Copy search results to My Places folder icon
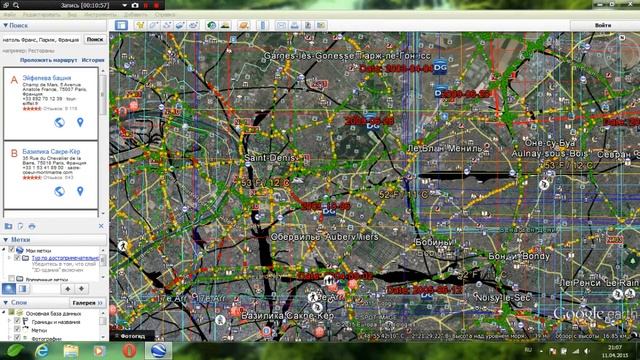Screen dimensions: 640x360 tap(8, 226)
